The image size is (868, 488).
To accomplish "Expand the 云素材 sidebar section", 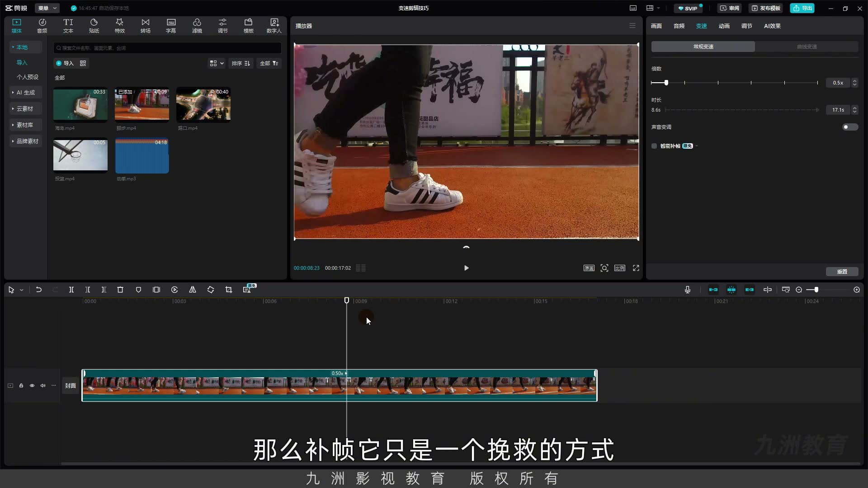I will pyautogui.click(x=25, y=108).
